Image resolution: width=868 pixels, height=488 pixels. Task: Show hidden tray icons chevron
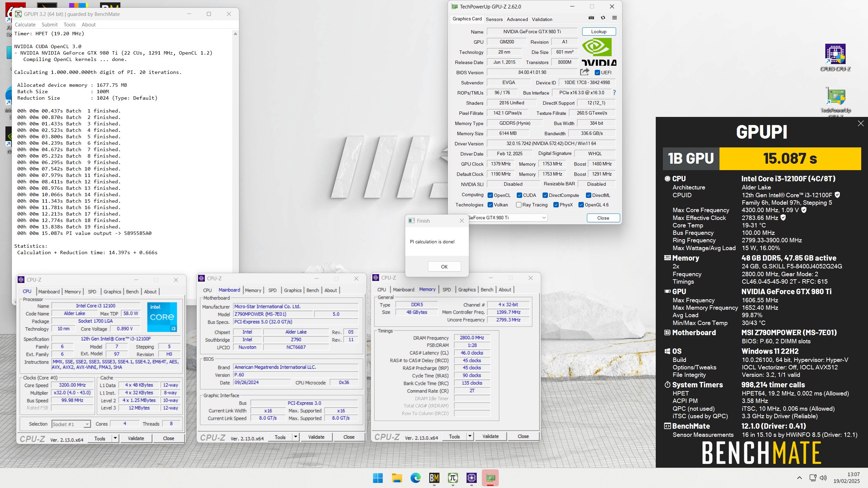(x=800, y=478)
